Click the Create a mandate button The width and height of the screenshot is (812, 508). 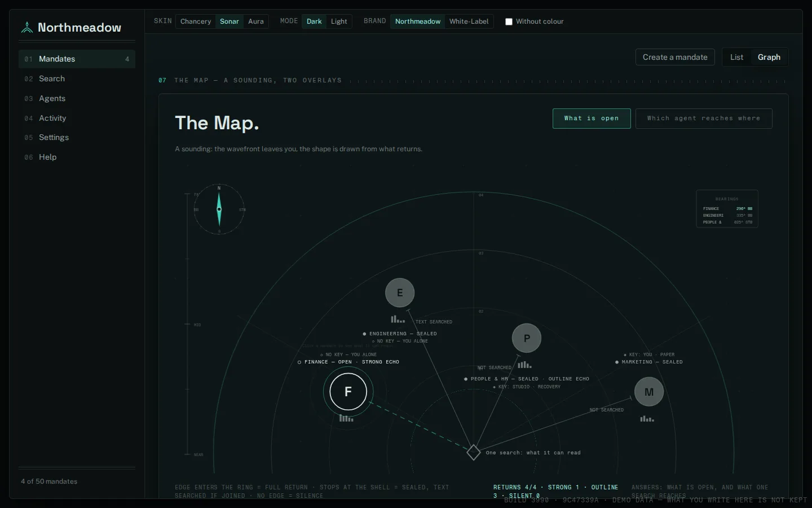(675, 57)
